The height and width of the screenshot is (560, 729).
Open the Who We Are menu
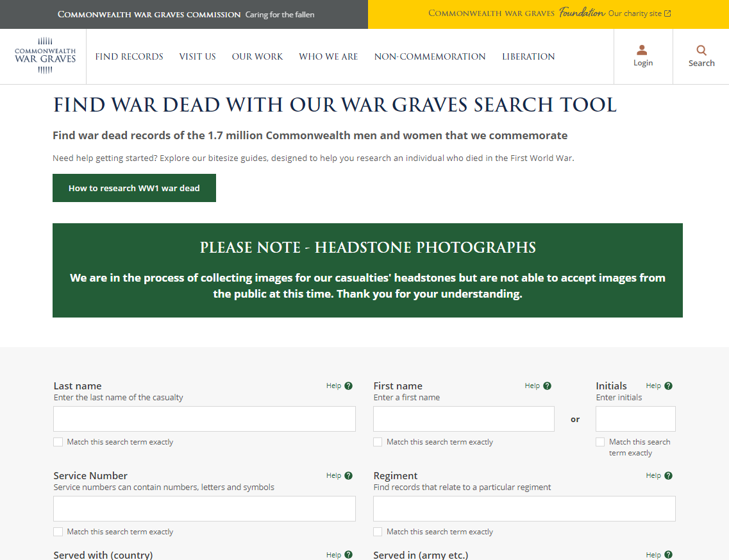pos(328,56)
